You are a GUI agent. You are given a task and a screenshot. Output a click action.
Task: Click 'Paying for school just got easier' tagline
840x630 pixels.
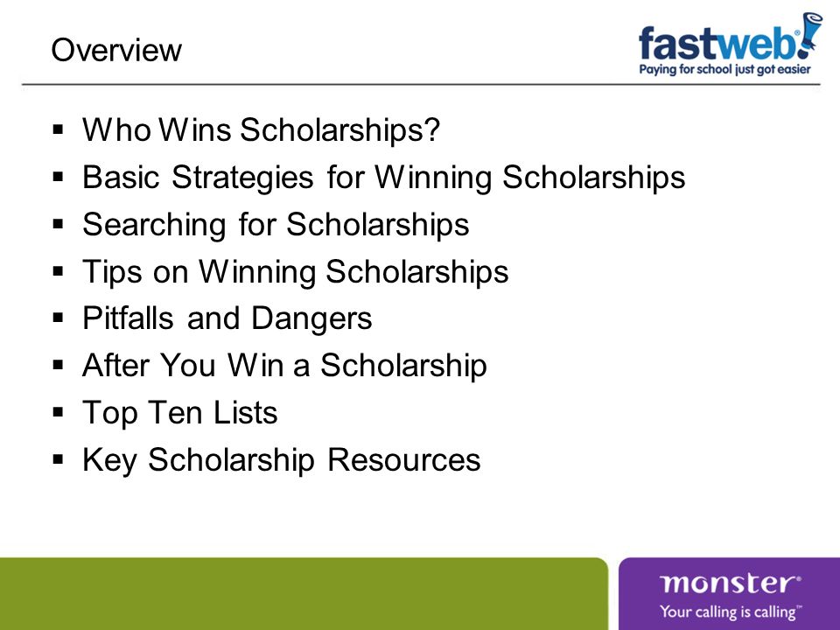[x=724, y=70]
